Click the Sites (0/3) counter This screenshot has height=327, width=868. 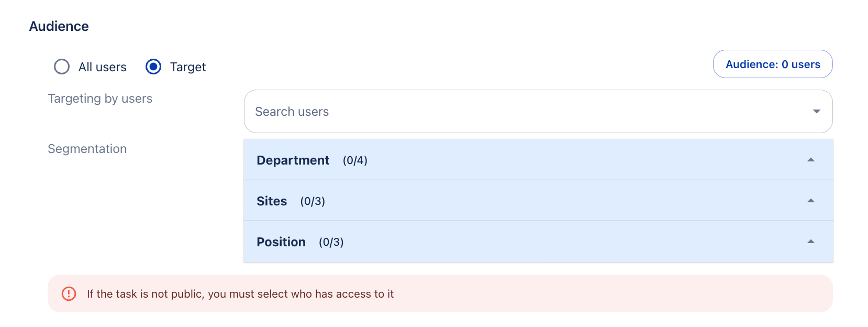(313, 201)
